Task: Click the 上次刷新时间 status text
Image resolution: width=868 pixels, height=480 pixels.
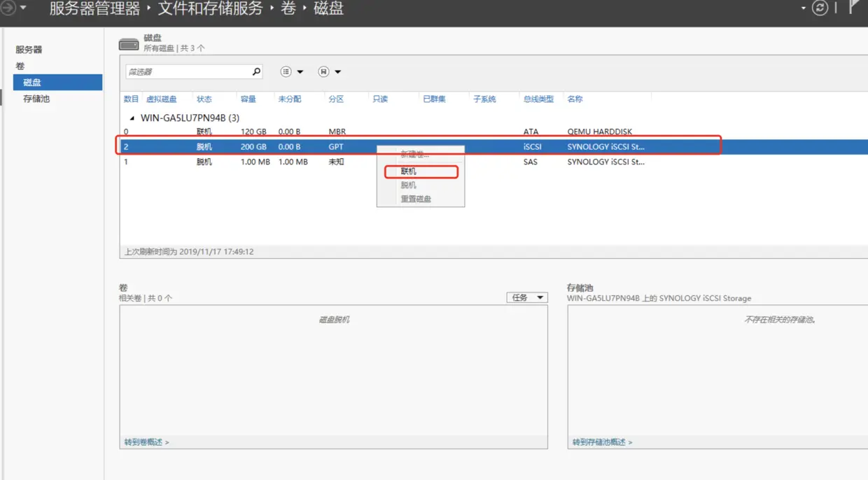Action: click(x=189, y=251)
